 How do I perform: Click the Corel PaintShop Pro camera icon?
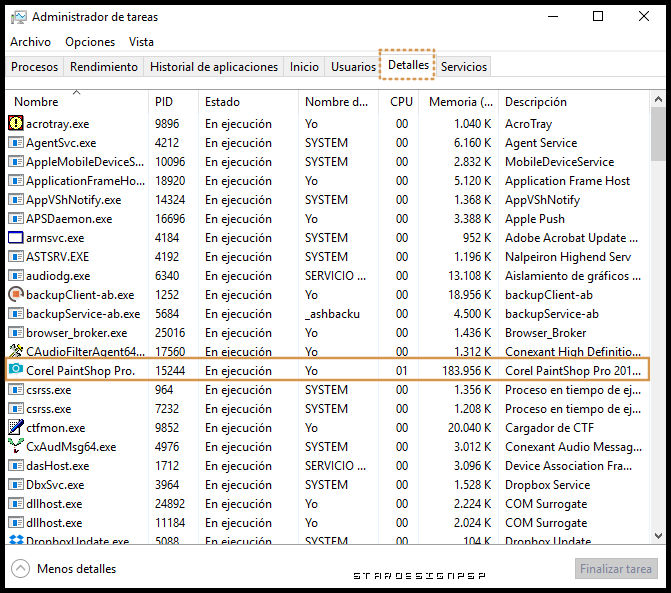click(x=16, y=369)
